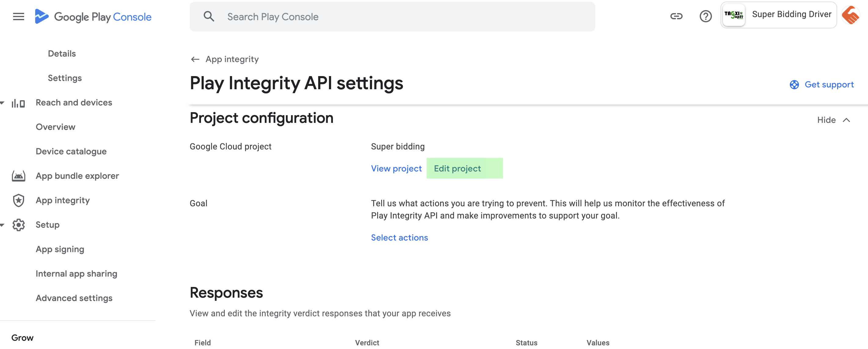
Task: Click the Google Play Console logo
Action: pos(93,17)
